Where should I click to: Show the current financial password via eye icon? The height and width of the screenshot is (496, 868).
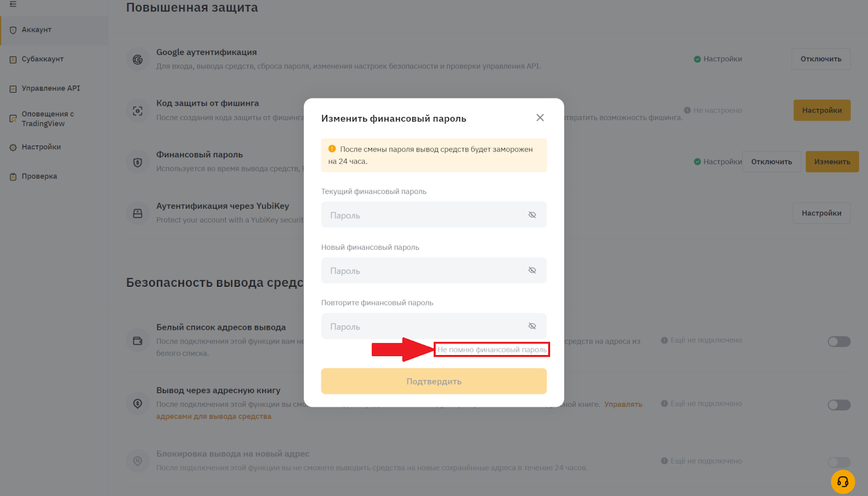[x=532, y=215]
